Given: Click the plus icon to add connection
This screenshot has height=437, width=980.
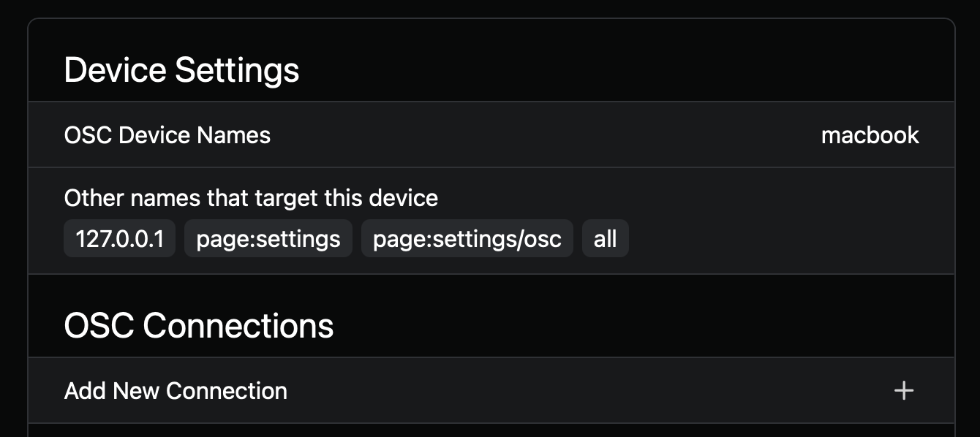Looking at the screenshot, I should tap(904, 390).
